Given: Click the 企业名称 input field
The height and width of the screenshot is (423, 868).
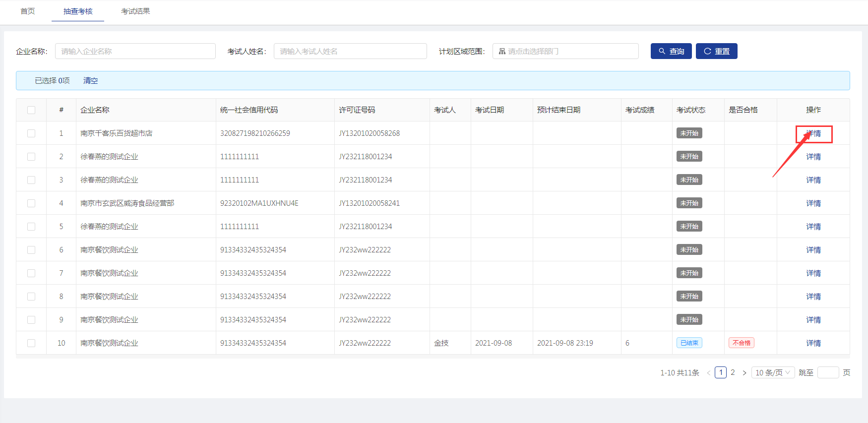Looking at the screenshot, I should coord(135,51).
